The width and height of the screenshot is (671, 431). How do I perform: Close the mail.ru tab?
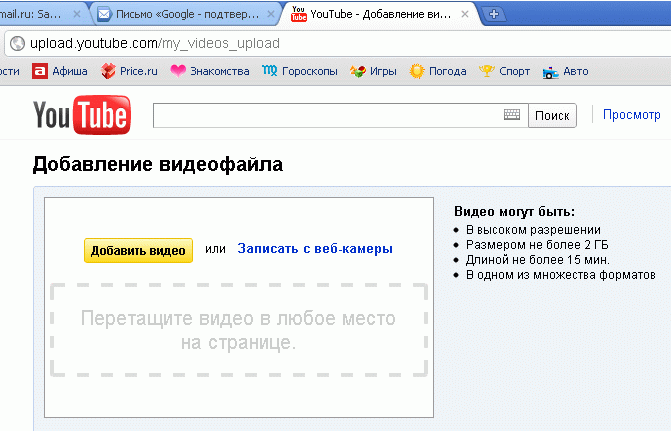77,14
